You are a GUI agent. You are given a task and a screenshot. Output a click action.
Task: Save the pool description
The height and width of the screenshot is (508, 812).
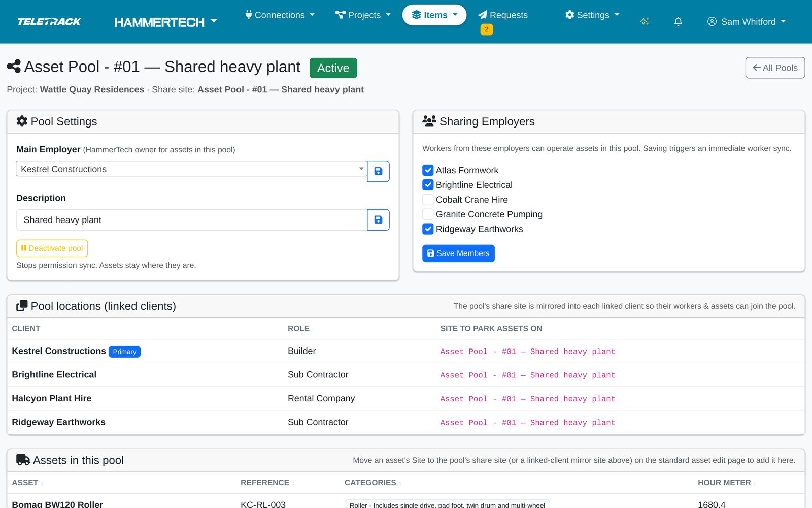[378, 220]
